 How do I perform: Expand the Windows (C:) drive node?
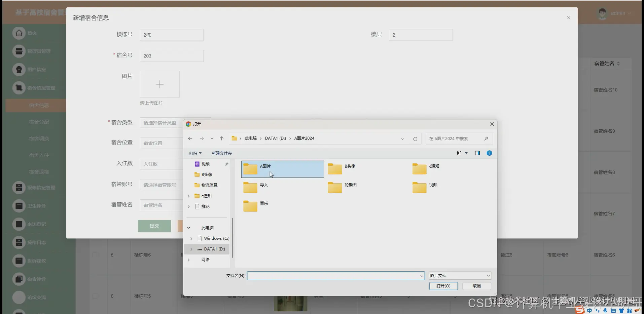[191, 239]
